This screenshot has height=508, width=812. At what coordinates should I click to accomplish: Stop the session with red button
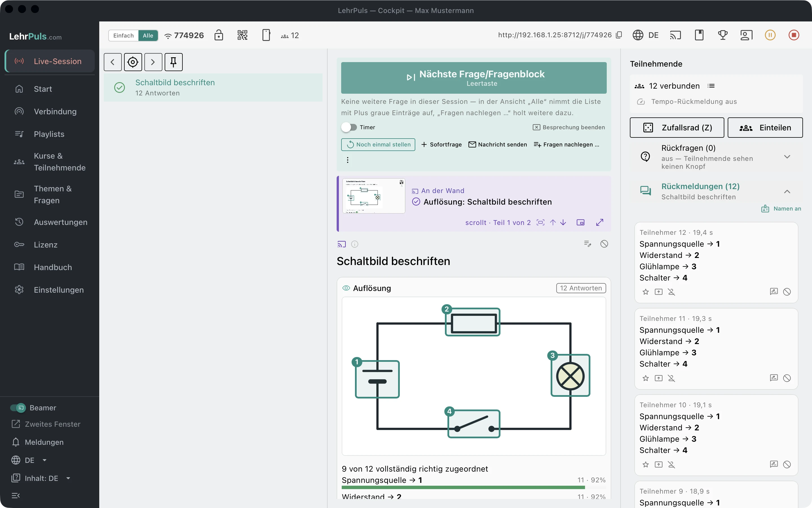coord(794,35)
